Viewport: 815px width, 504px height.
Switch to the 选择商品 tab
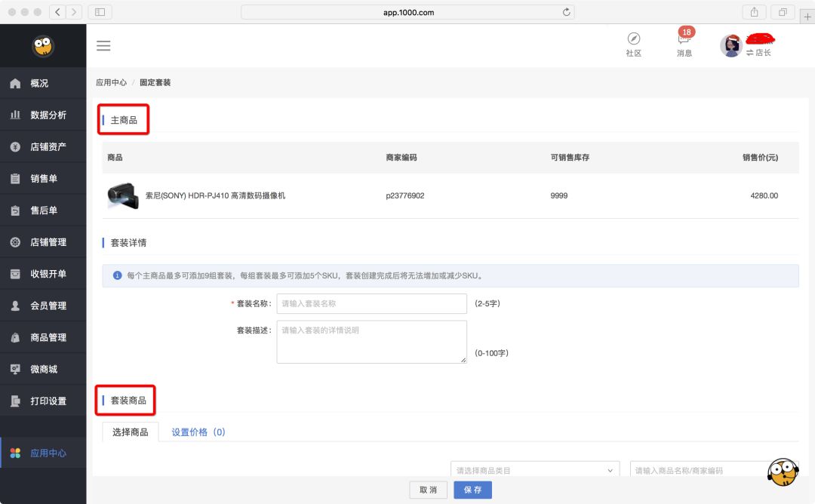click(130, 432)
